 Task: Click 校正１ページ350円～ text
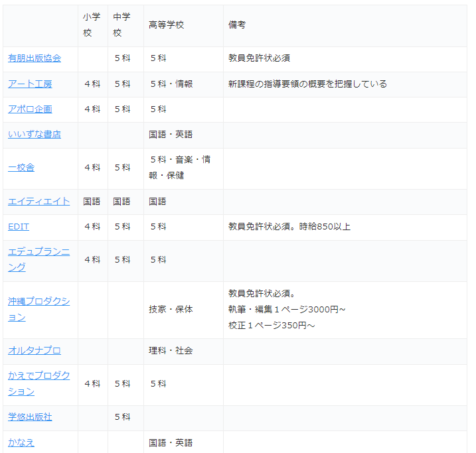click(272, 326)
